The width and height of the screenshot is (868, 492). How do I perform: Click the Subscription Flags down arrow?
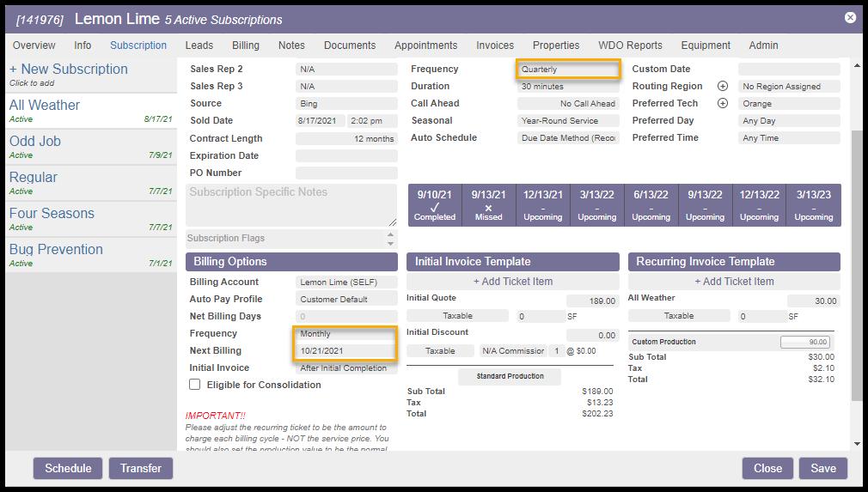[392, 243]
